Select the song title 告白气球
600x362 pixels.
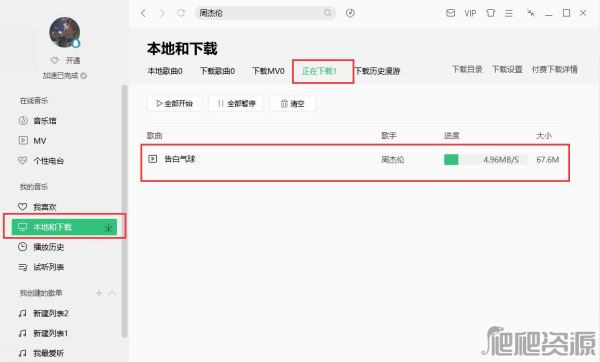[x=180, y=159]
